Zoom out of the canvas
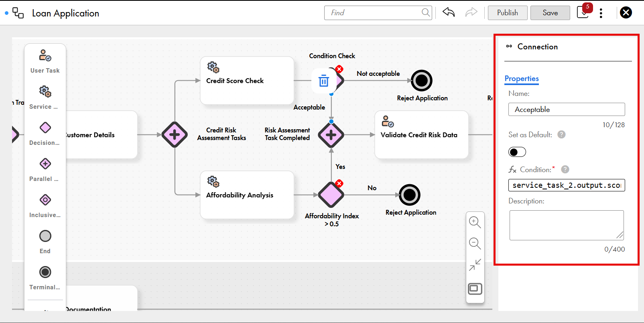Screen dimensions: 644x323 (x=475, y=244)
